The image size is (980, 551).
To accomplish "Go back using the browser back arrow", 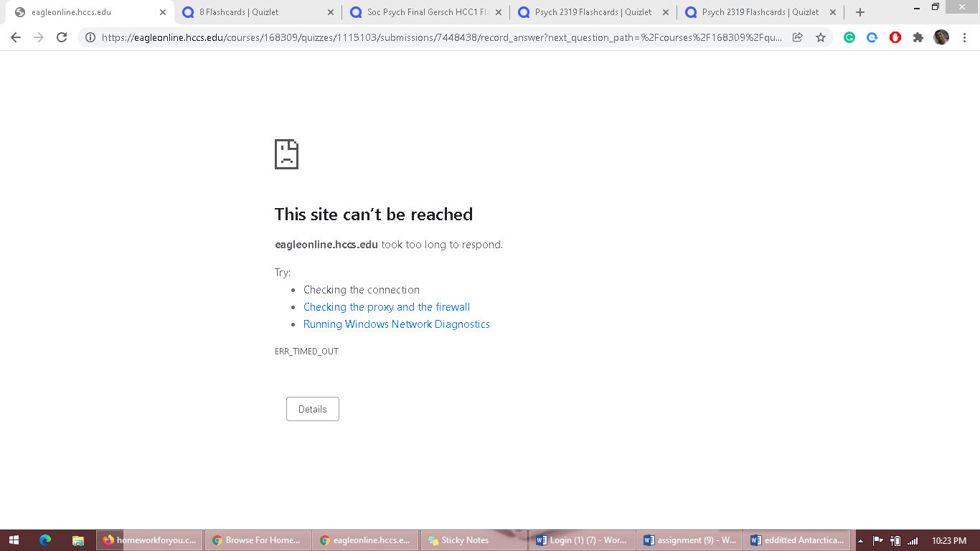I will (x=16, y=37).
